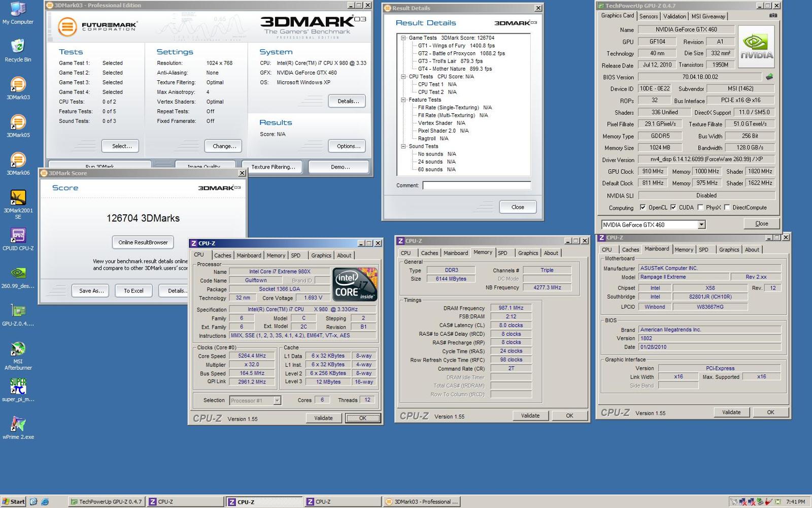Select the wPrime 2.exe desktop icon

[18, 428]
